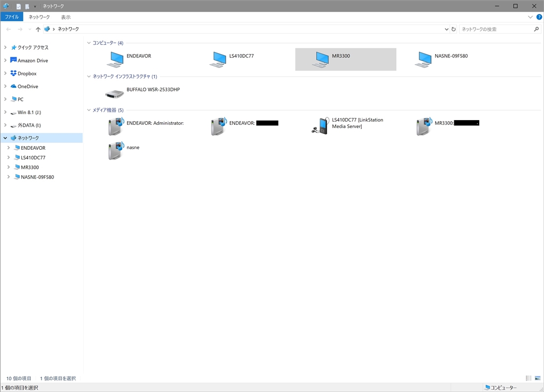Click the Properties quick access toolbar icon
This screenshot has height=392, width=544.
tap(19, 6)
